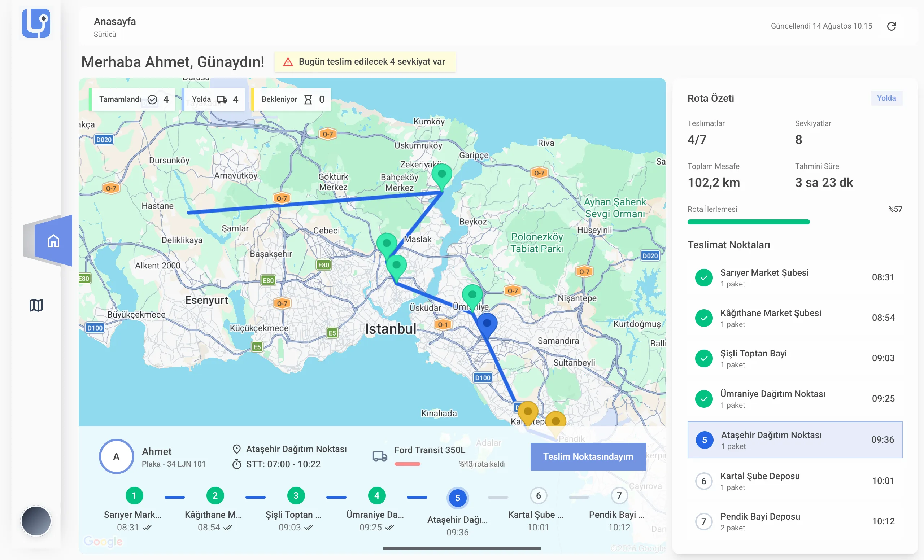
Task: Click the driver avatar circle A
Action: tap(116, 456)
